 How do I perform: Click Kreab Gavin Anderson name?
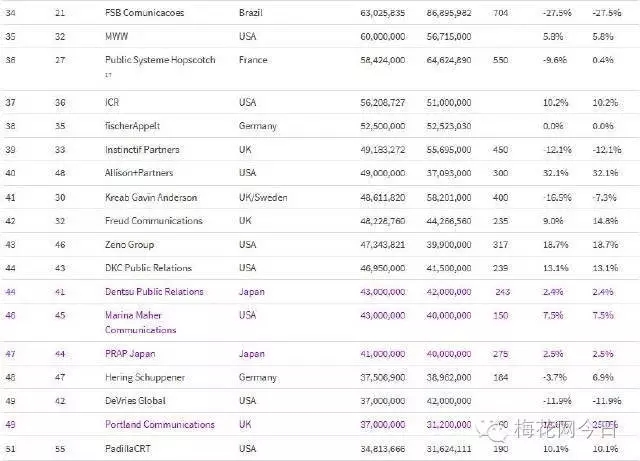coord(151,197)
